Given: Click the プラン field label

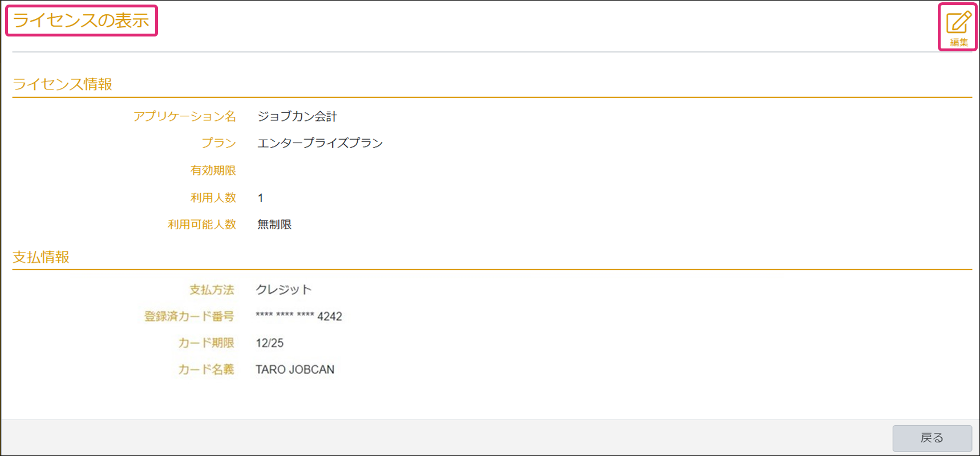Looking at the screenshot, I should pyautogui.click(x=218, y=143).
